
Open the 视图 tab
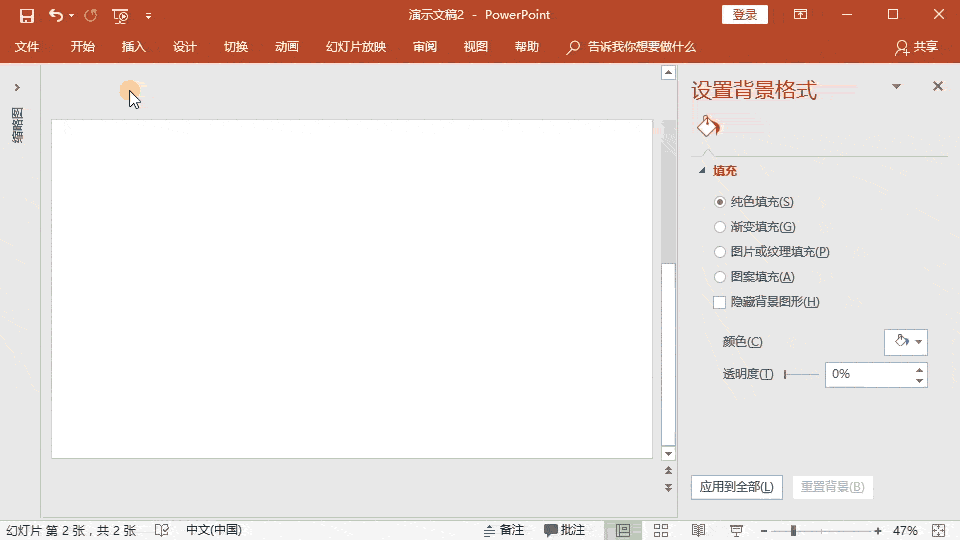pos(476,47)
